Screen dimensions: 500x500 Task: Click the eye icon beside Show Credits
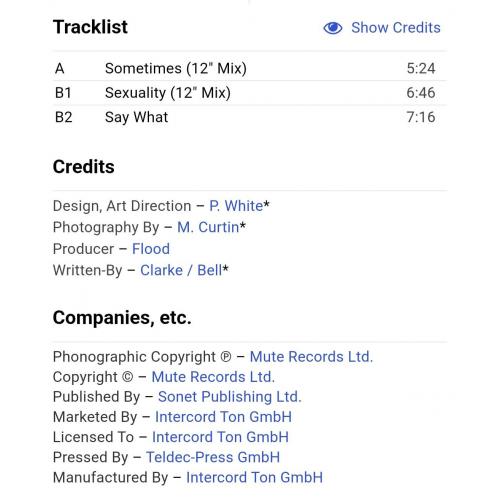point(333,28)
